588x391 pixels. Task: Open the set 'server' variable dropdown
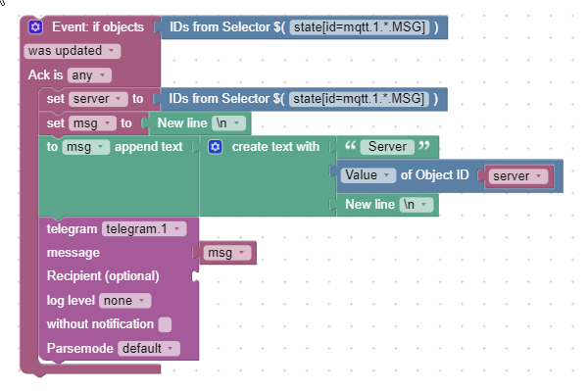tap(98, 99)
